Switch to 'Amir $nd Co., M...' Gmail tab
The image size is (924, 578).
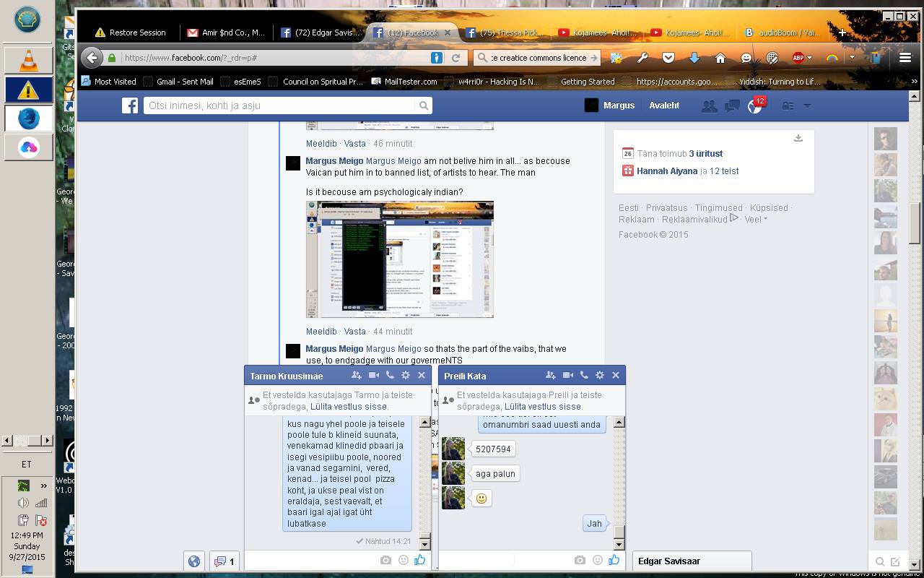point(226,33)
